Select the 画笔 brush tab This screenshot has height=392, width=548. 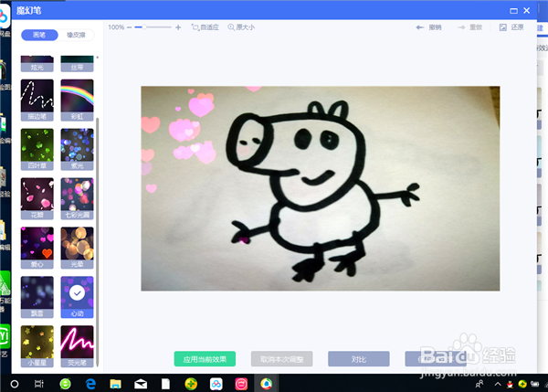[39, 35]
